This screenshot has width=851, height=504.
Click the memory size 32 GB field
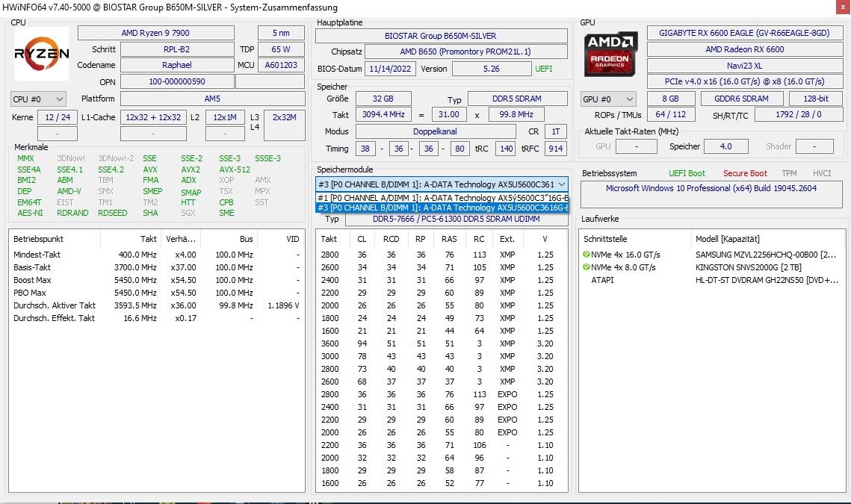(x=383, y=99)
